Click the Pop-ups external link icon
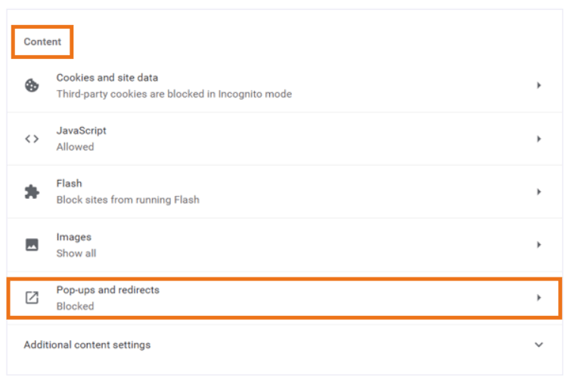This screenshot has height=384, width=571. coord(32,298)
